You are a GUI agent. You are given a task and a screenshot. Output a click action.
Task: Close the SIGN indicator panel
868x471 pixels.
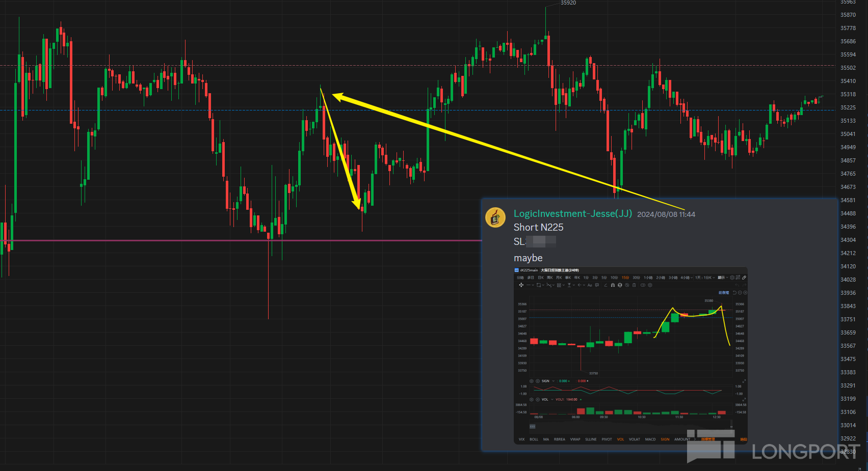click(x=538, y=381)
